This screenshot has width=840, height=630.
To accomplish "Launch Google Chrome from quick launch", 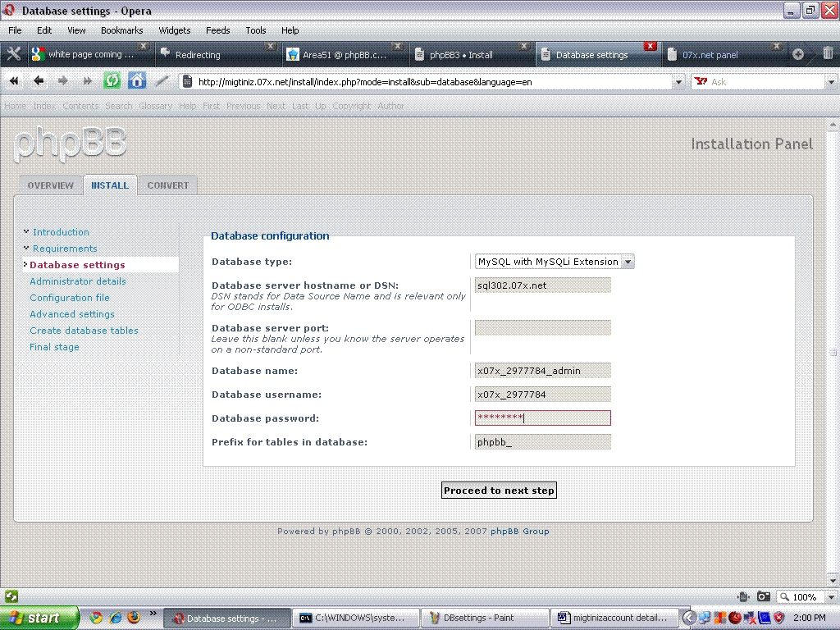I will [x=97, y=618].
